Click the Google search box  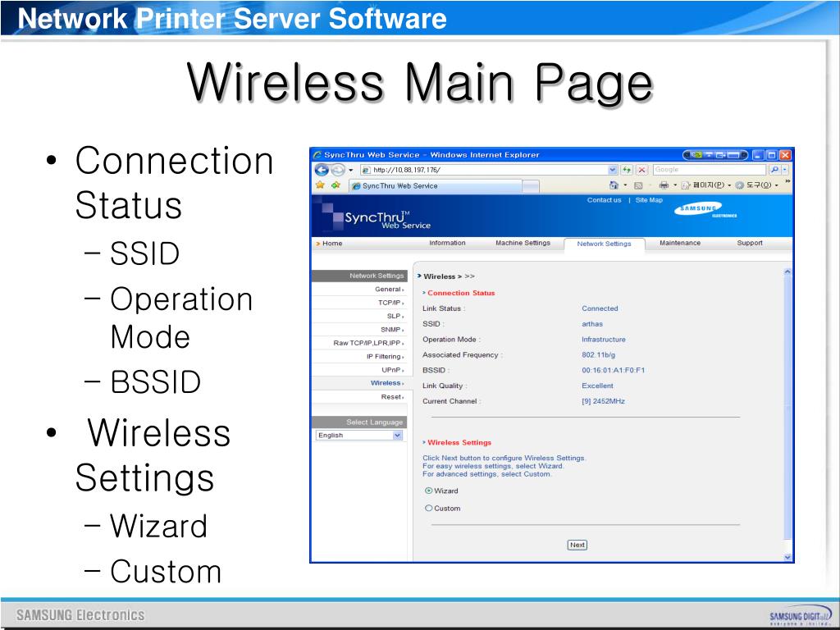710,169
